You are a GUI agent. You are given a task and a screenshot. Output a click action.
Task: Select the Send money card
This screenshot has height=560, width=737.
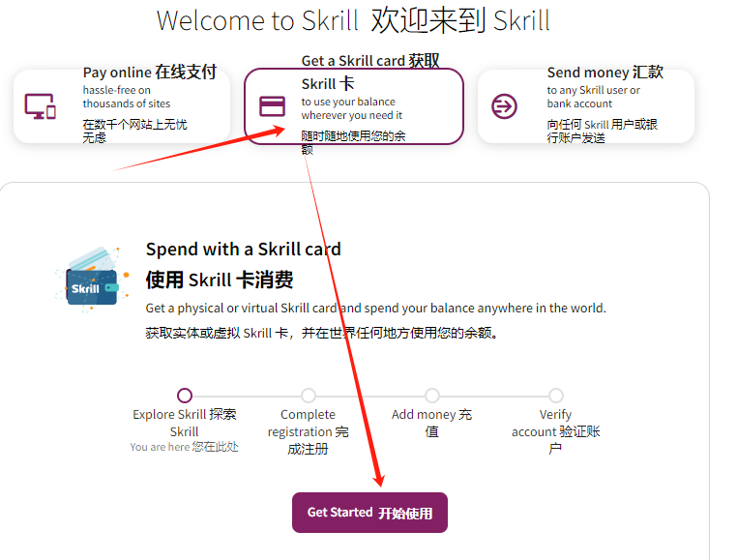coord(586,106)
